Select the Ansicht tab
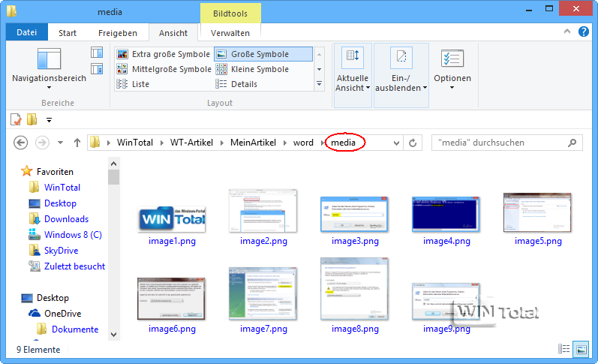Image resolution: width=598 pixels, height=364 pixels. point(173,33)
